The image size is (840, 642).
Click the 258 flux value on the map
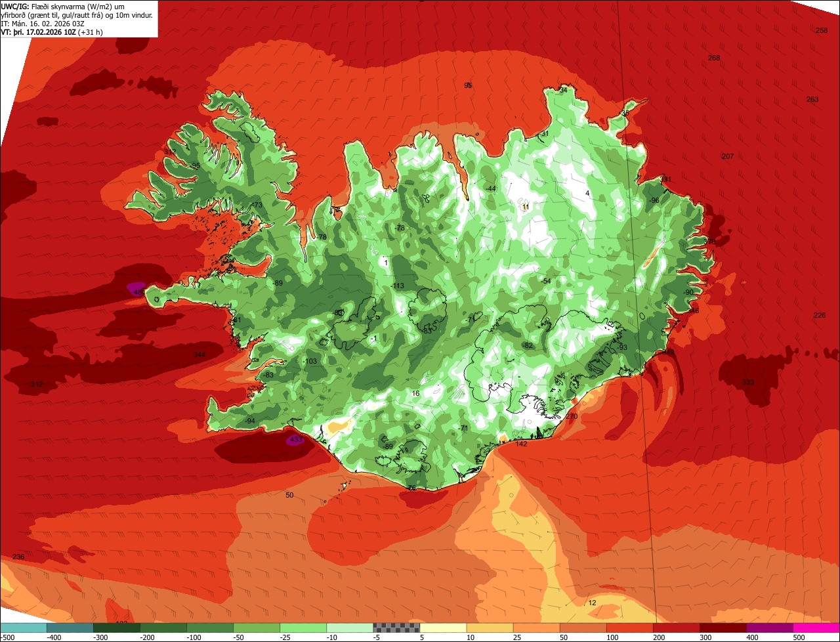pos(822,31)
